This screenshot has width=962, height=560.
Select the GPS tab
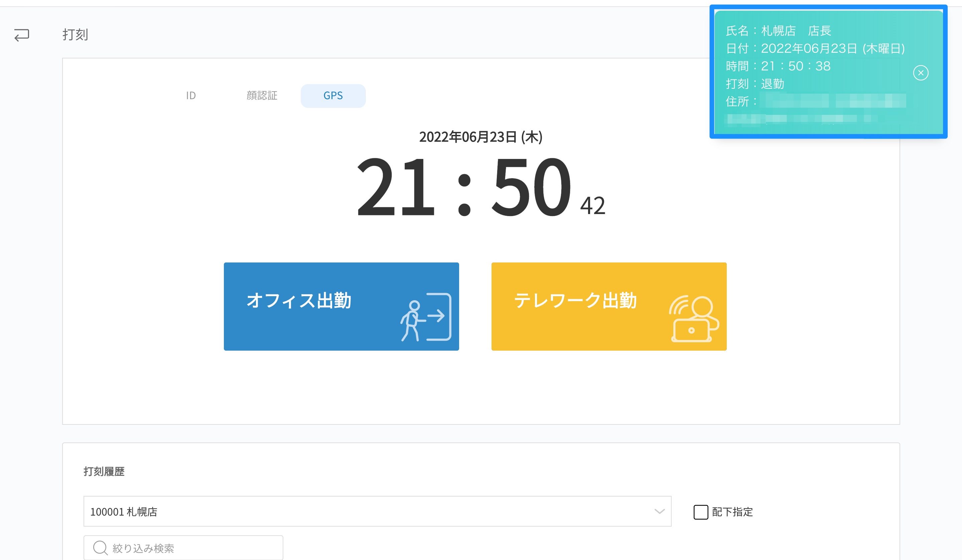[333, 96]
